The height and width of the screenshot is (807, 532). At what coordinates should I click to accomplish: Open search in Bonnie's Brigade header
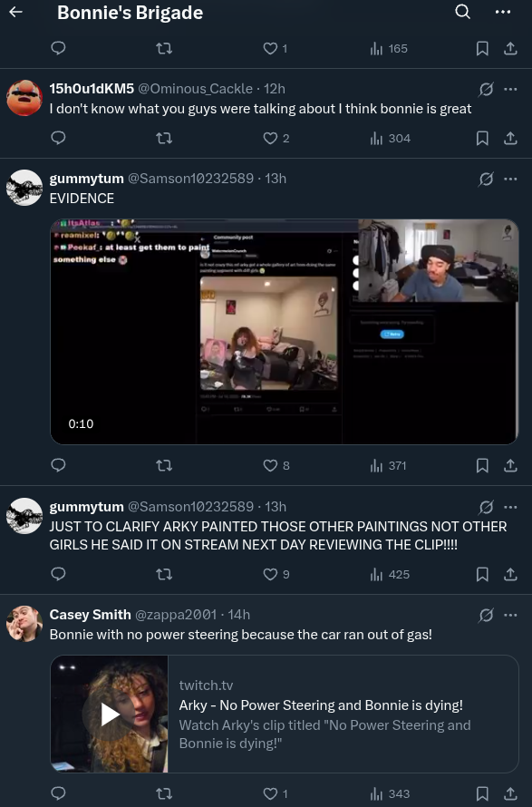(x=462, y=12)
